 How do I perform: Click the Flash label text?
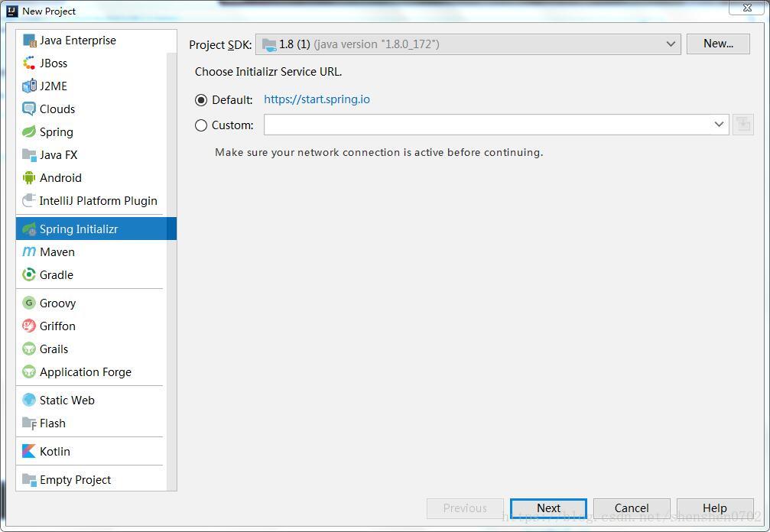click(x=53, y=423)
